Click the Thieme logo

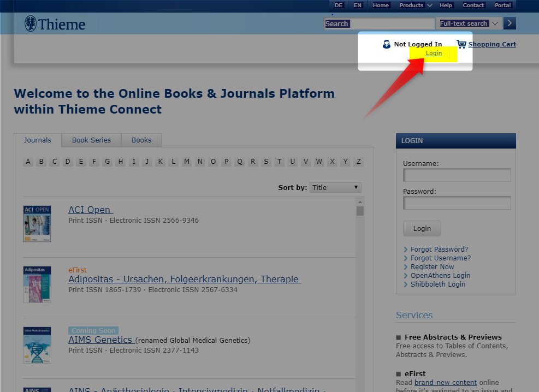tap(55, 24)
